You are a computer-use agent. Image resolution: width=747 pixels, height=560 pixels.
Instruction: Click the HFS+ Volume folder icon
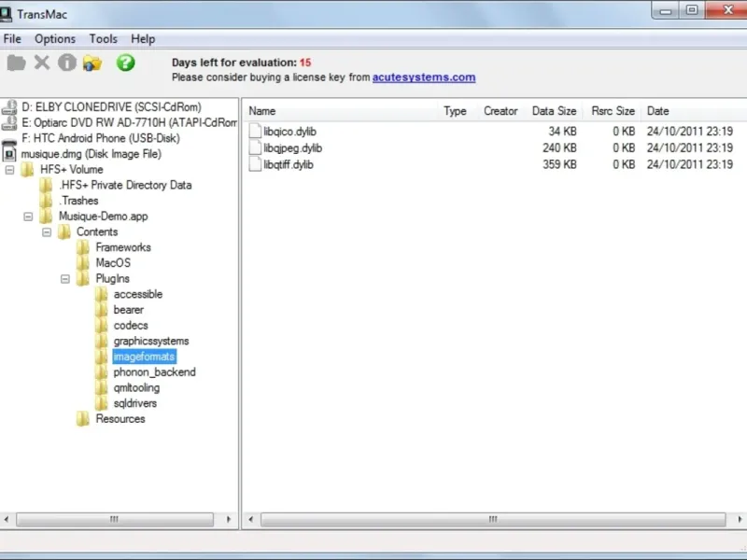point(28,170)
